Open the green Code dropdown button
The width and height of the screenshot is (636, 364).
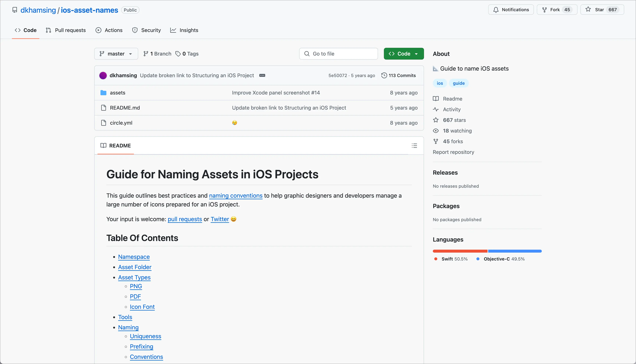click(404, 53)
